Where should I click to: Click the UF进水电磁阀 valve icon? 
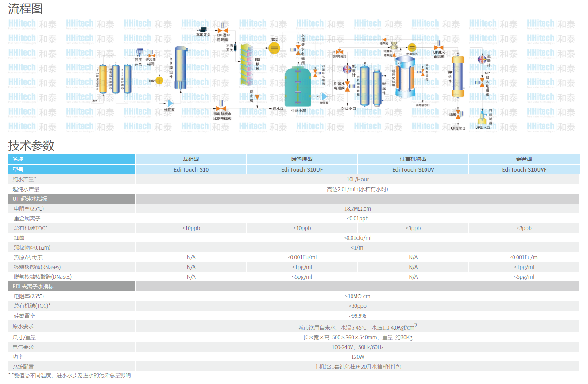[x=438, y=46]
